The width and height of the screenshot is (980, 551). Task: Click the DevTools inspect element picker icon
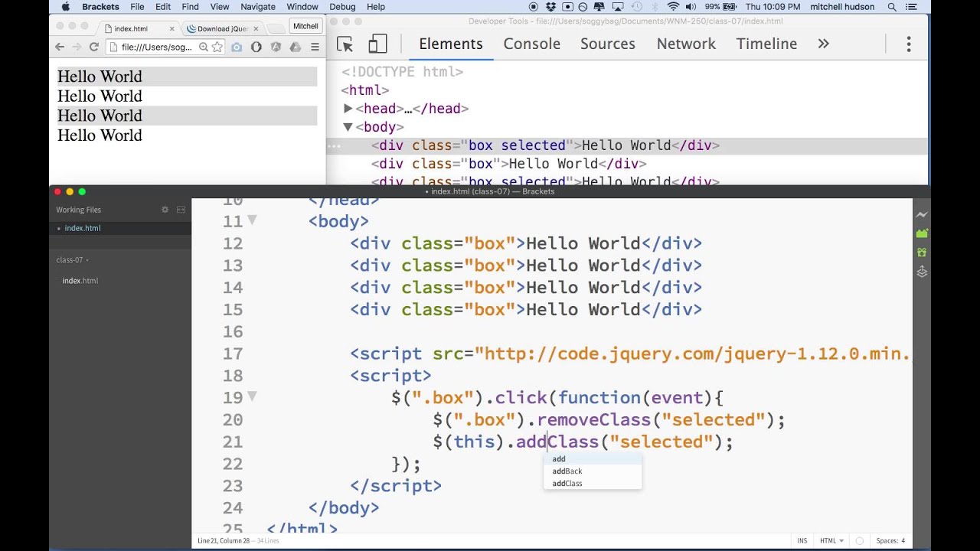coord(345,44)
